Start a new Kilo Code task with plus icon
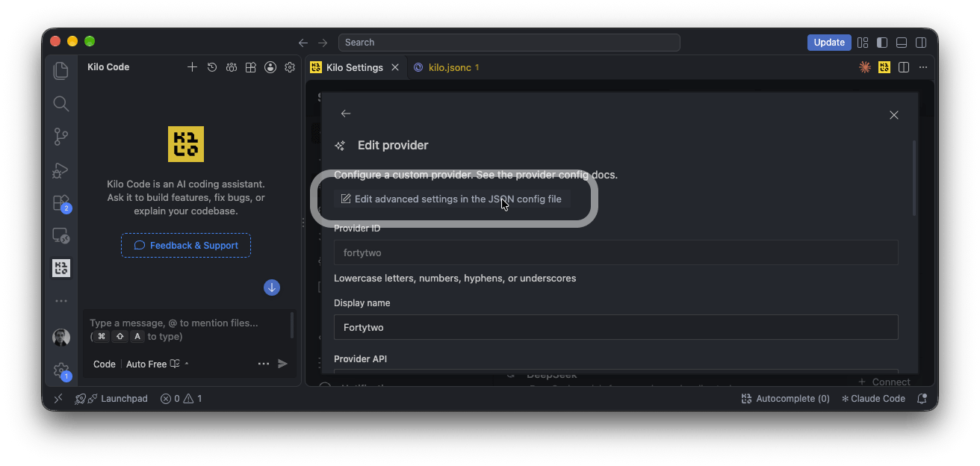This screenshot has width=980, height=466. click(192, 67)
